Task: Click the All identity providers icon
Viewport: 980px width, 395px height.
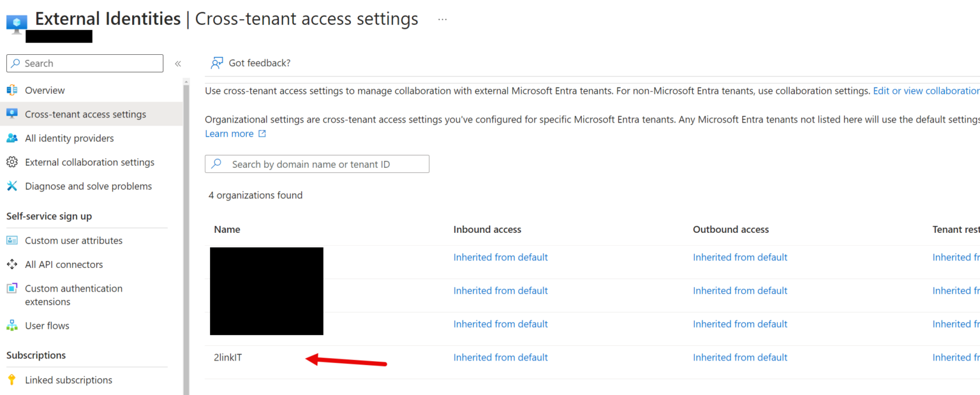Action: [x=11, y=138]
